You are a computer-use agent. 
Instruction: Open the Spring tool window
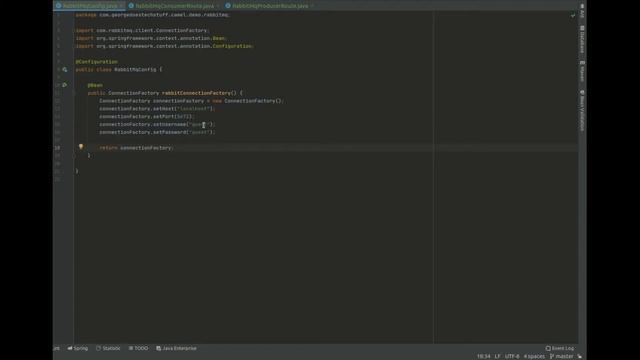(78, 348)
